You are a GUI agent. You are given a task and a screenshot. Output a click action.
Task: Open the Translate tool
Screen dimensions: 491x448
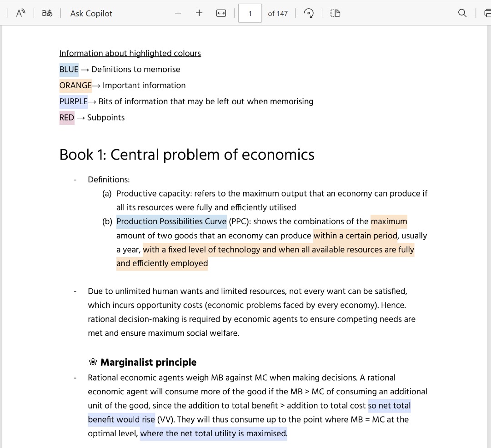pyautogui.click(x=46, y=13)
